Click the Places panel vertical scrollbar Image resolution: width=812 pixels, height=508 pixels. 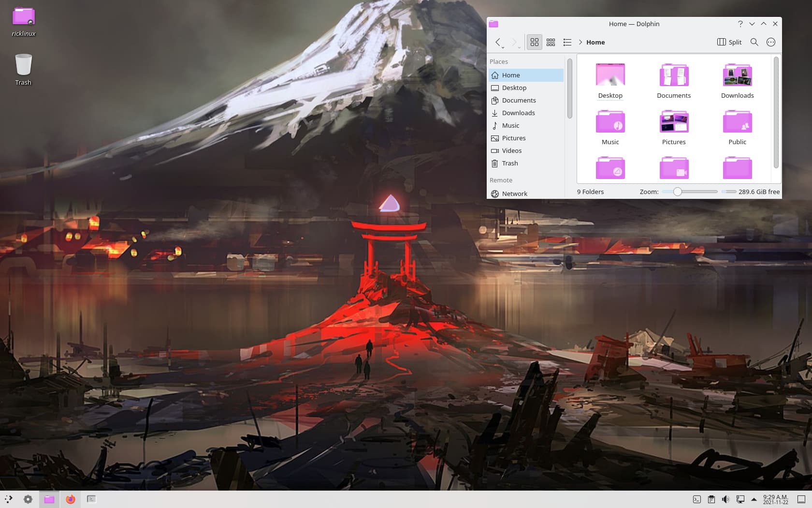tap(570, 88)
